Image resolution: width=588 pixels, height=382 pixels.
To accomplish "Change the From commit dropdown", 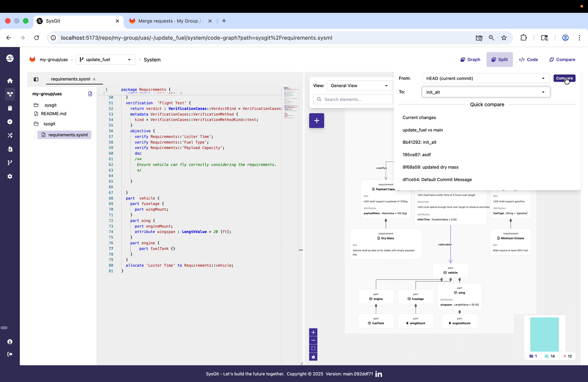I will tap(485, 78).
